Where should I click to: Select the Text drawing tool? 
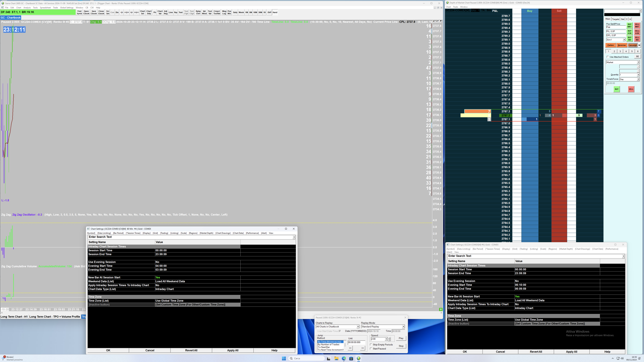pyautogui.click(x=181, y=12)
